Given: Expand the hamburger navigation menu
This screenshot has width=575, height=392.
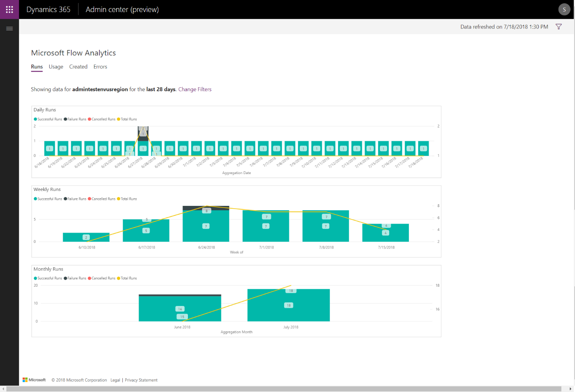Looking at the screenshot, I should (9, 28).
